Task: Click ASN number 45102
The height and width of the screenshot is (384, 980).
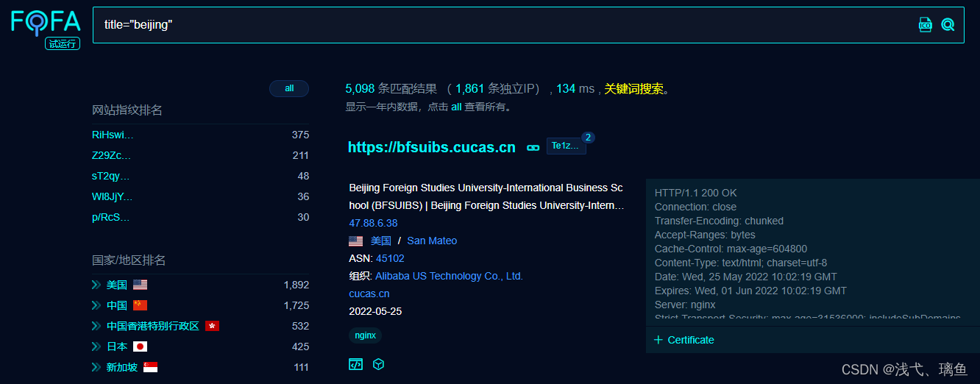Action: point(390,258)
